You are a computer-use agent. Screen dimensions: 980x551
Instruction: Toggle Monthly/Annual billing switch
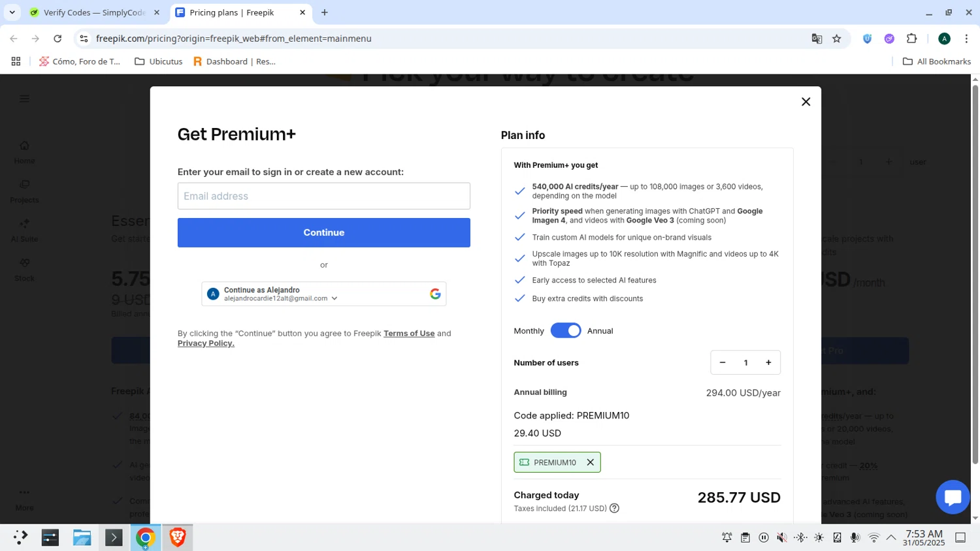pyautogui.click(x=565, y=331)
